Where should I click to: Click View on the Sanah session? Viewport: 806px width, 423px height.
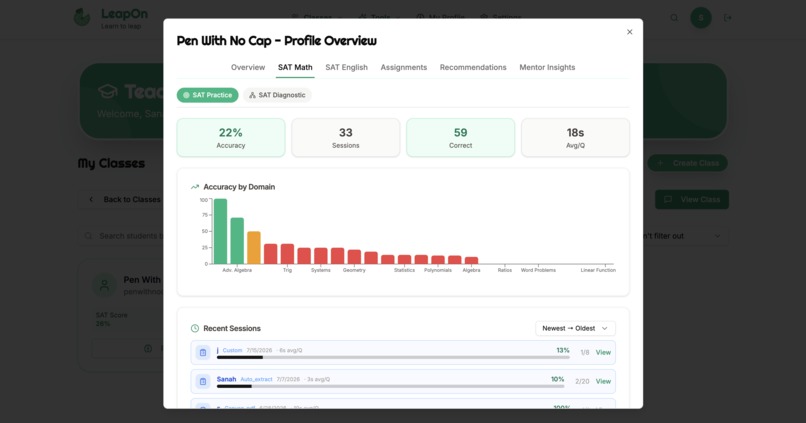603,381
